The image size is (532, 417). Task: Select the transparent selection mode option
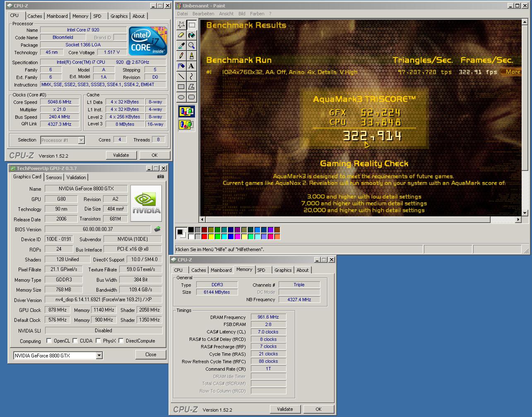pos(186,124)
